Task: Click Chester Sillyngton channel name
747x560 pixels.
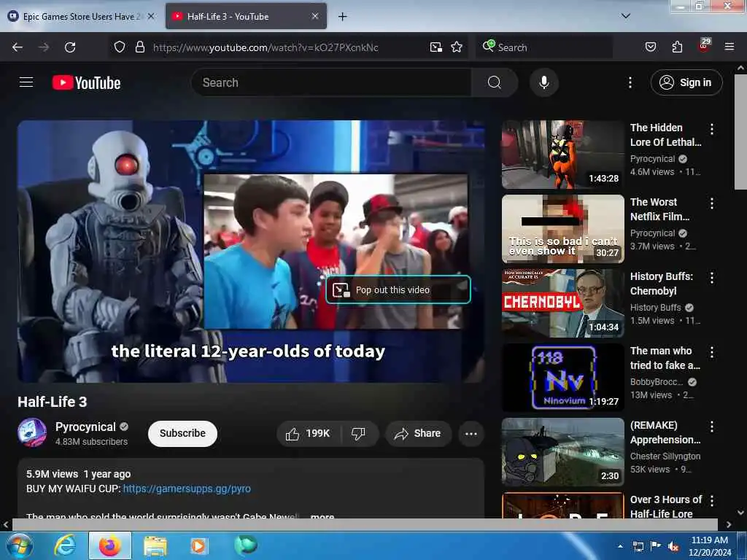Action: click(x=665, y=456)
